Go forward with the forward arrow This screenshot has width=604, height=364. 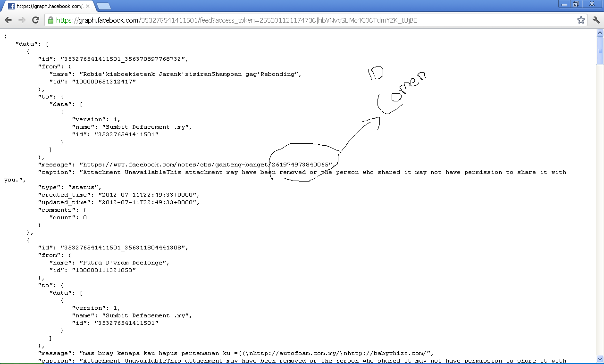[22, 20]
